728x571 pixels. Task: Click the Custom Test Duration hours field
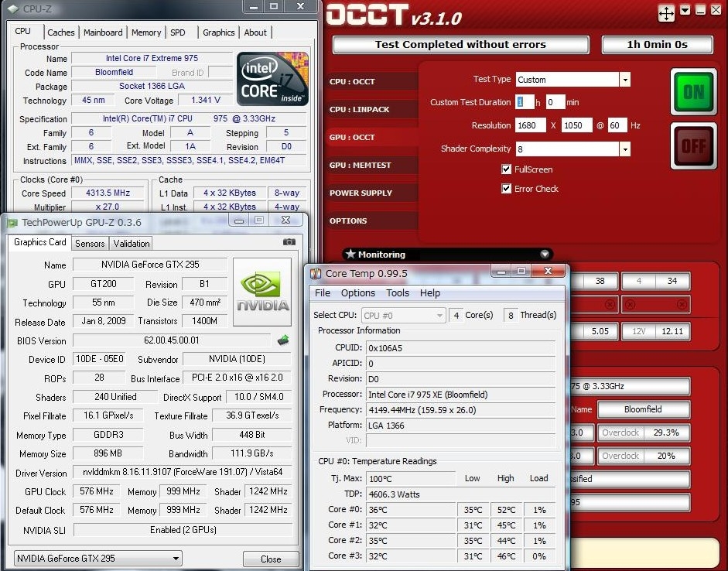(525, 102)
